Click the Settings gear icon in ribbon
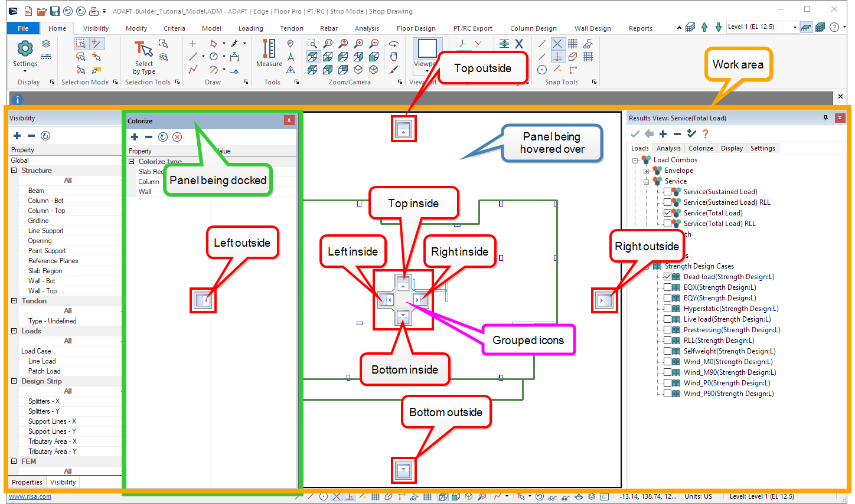The image size is (855, 504). click(25, 49)
